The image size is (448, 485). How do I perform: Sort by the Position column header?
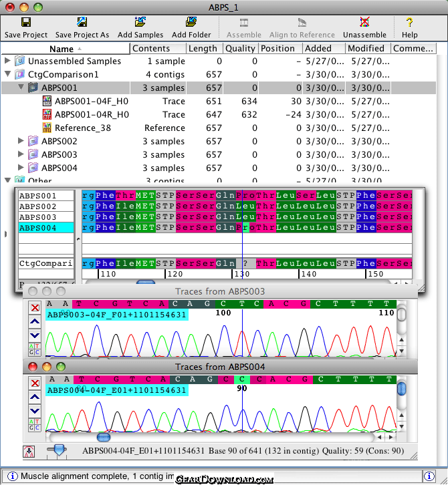[x=280, y=49]
